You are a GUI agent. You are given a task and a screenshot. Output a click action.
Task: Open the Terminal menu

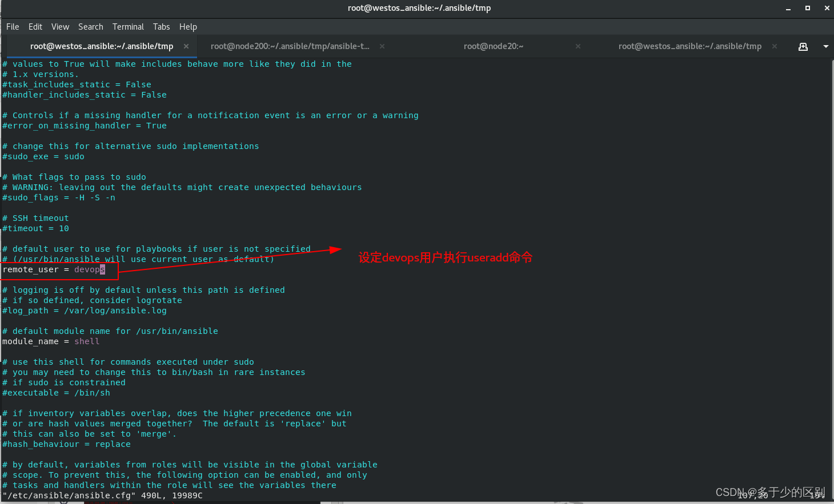128,27
